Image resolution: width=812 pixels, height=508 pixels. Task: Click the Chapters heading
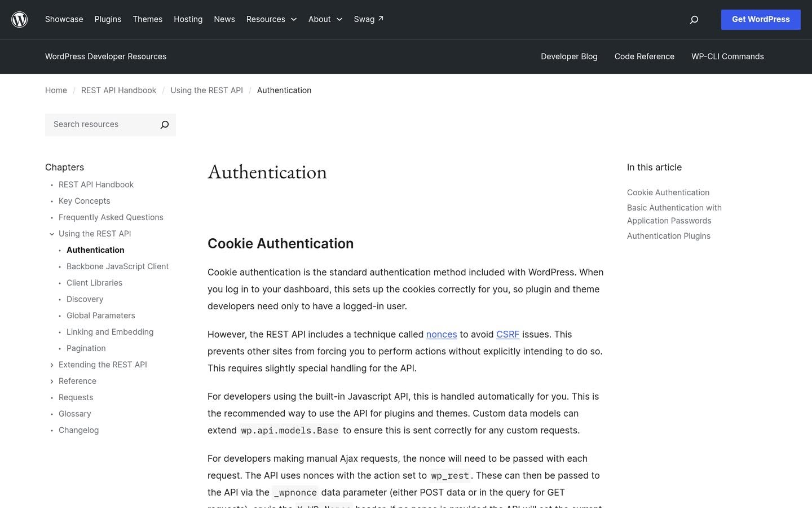pos(64,167)
